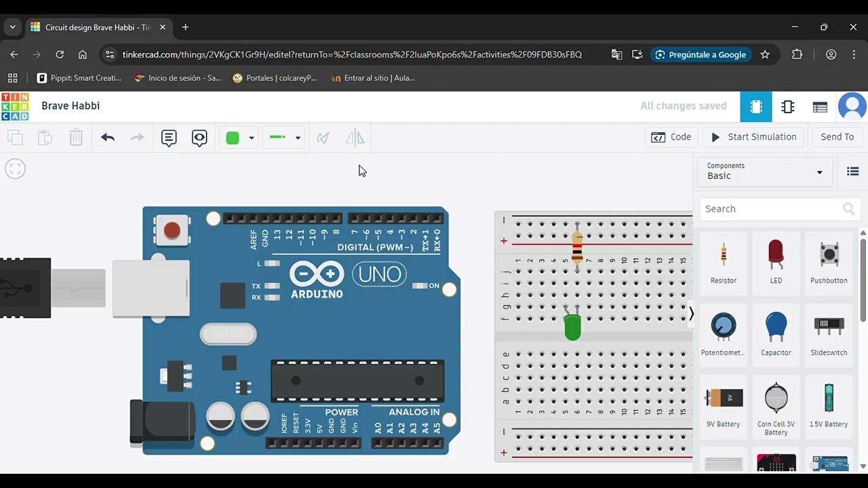Click the address bar URL
868x488 pixels.
pos(352,55)
